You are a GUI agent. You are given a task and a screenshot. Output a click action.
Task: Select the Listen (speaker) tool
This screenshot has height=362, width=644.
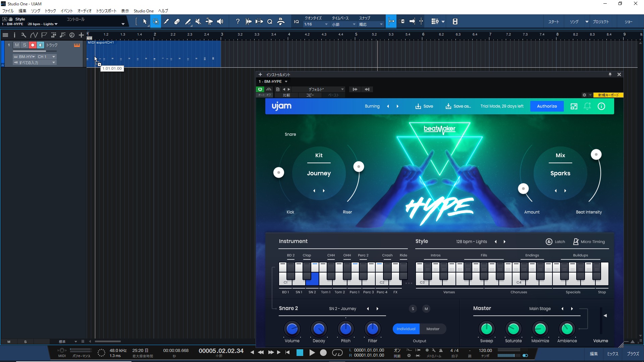pos(220,21)
